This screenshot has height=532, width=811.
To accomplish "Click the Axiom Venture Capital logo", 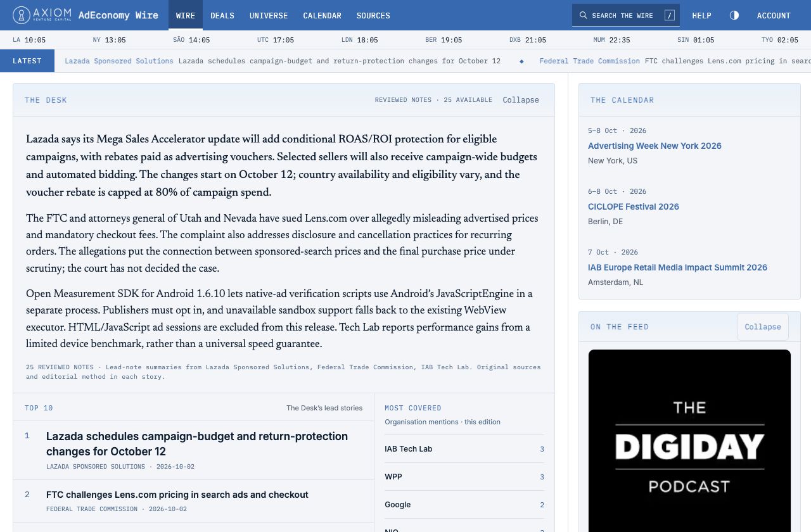I will pos(42,15).
